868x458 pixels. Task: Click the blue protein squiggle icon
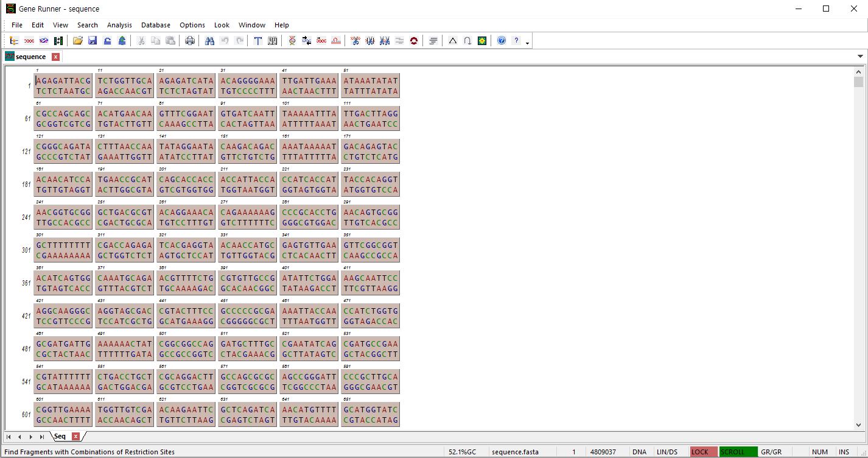[44, 41]
